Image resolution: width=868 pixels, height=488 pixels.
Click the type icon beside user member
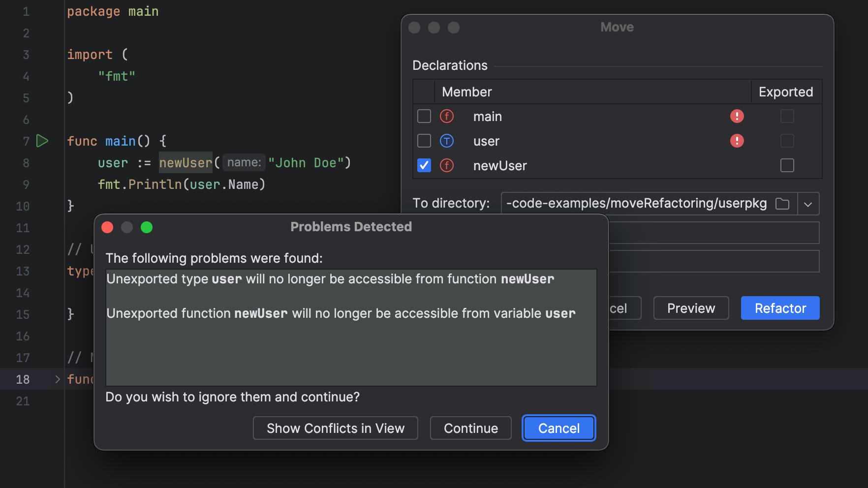(x=446, y=141)
